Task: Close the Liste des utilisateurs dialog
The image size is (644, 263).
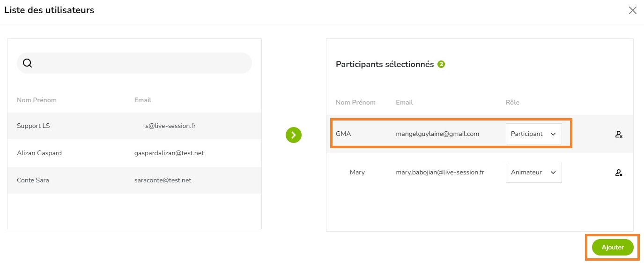Action: (632, 10)
